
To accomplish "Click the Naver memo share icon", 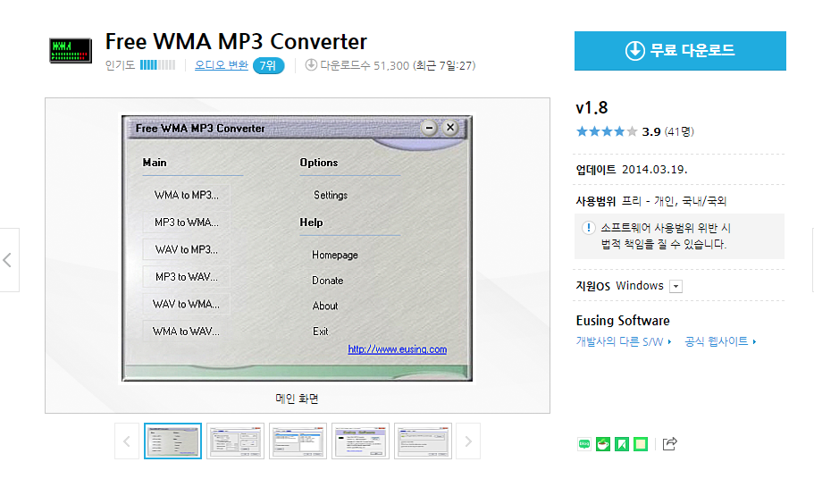I will pos(641,444).
